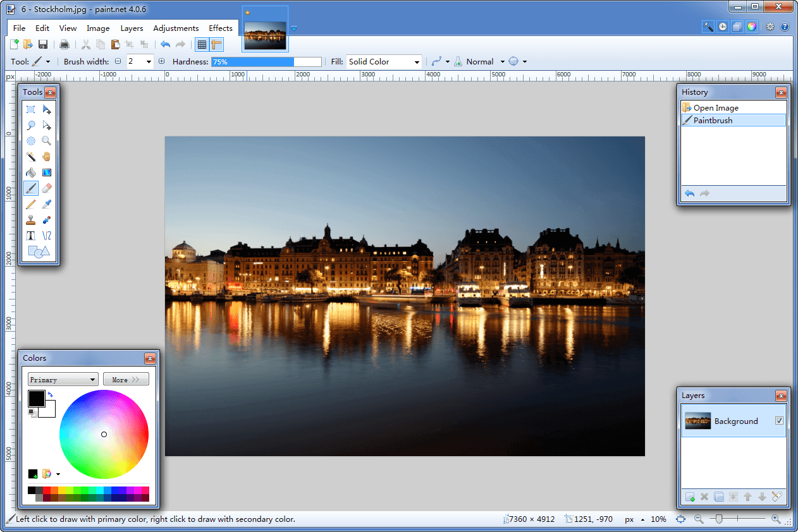
Task: Activate the Text tool
Action: (x=30, y=236)
